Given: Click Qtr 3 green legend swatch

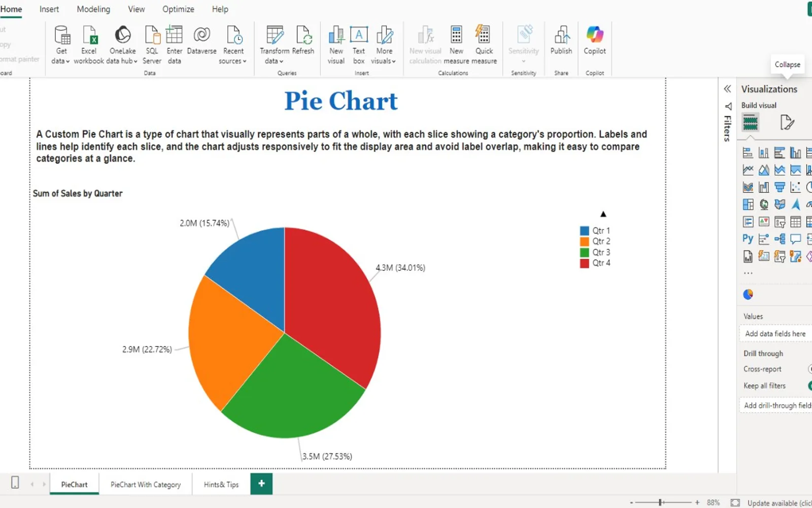Looking at the screenshot, I should click(585, 252).
